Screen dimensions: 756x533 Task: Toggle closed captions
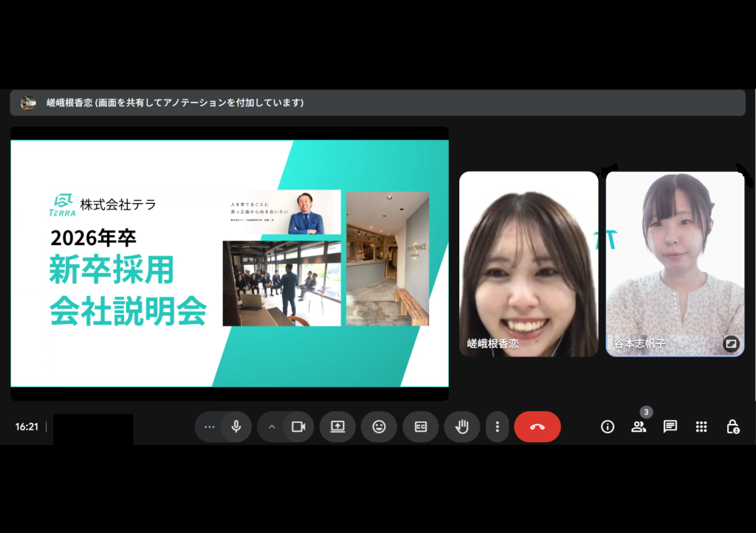[x=421, y=427]
